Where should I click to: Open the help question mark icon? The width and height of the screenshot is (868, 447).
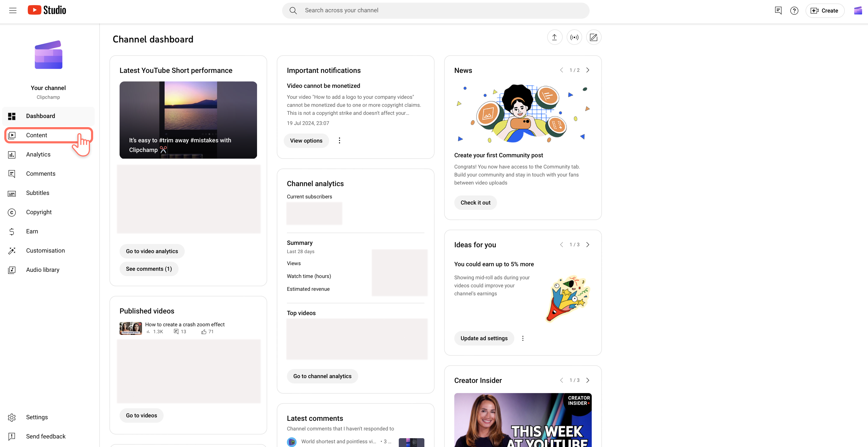(794, 10)
